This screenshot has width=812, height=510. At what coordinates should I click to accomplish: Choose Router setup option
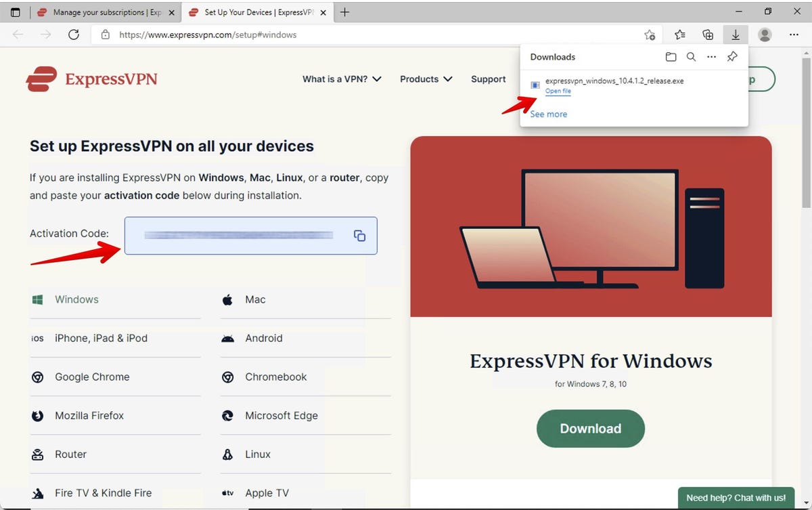tap(115, 454)
